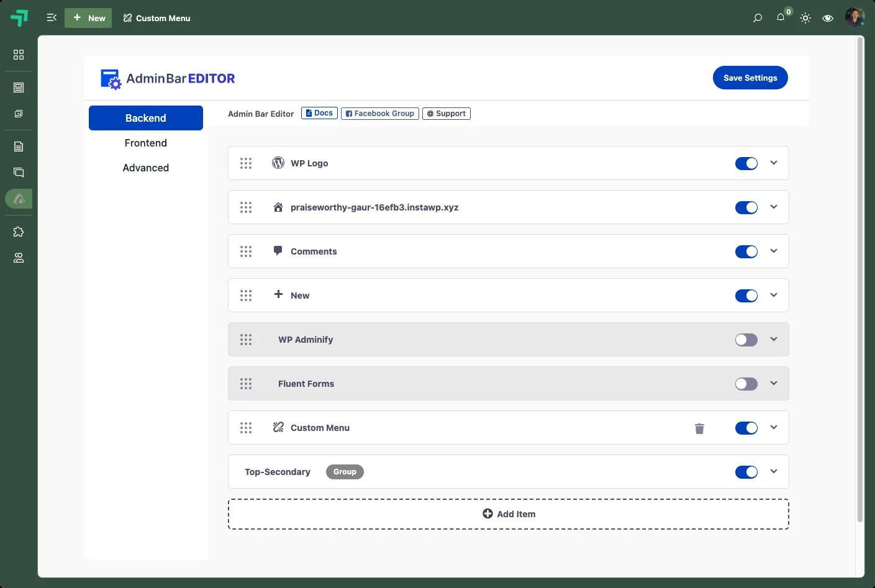
Task: Disable the praiseworthy-gaur site toggle
Action: (746, 207)
